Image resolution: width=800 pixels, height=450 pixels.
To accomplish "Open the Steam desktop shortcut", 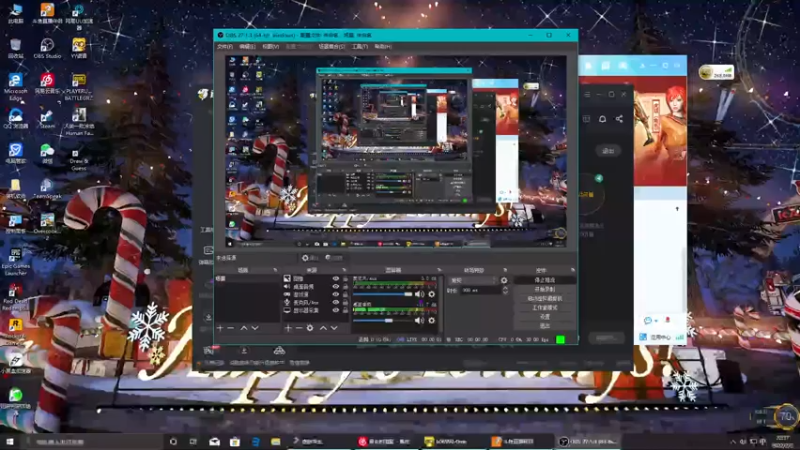I will point(46,119).
